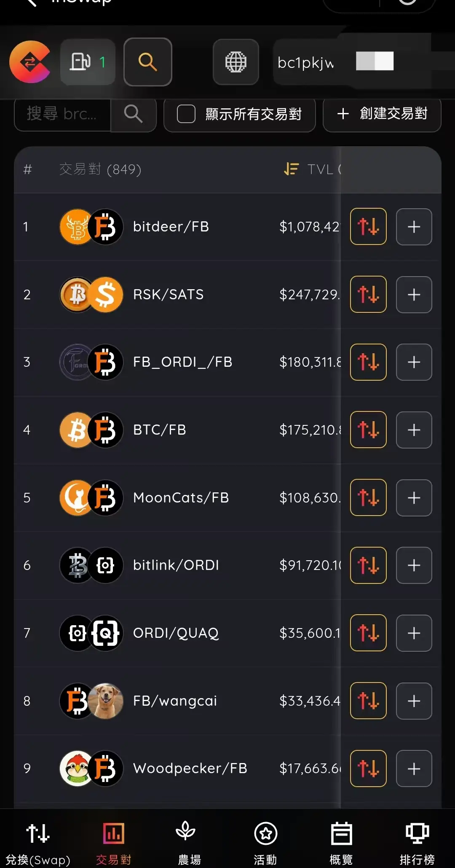Open the 概覽 overview tab

pos(341,841)
